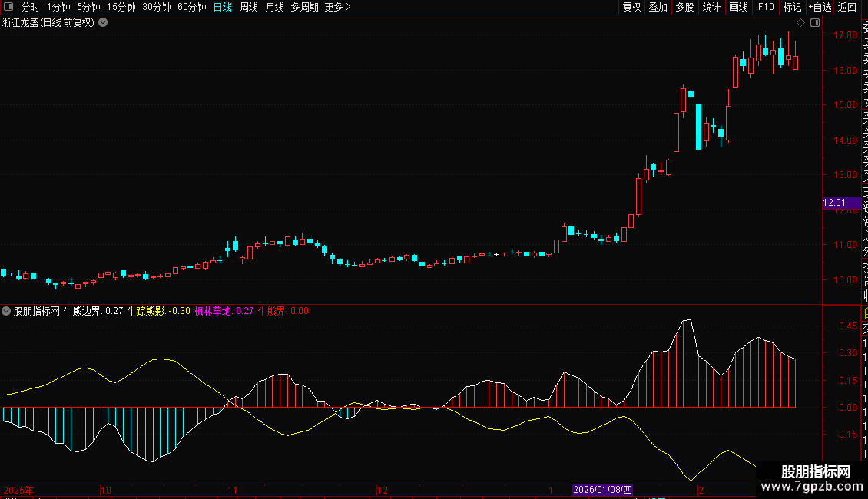The height and width of the screenshot is (499, 868).
Task: Click the 牛踪熊影: -0.30 value label
Action: (159, 311)
